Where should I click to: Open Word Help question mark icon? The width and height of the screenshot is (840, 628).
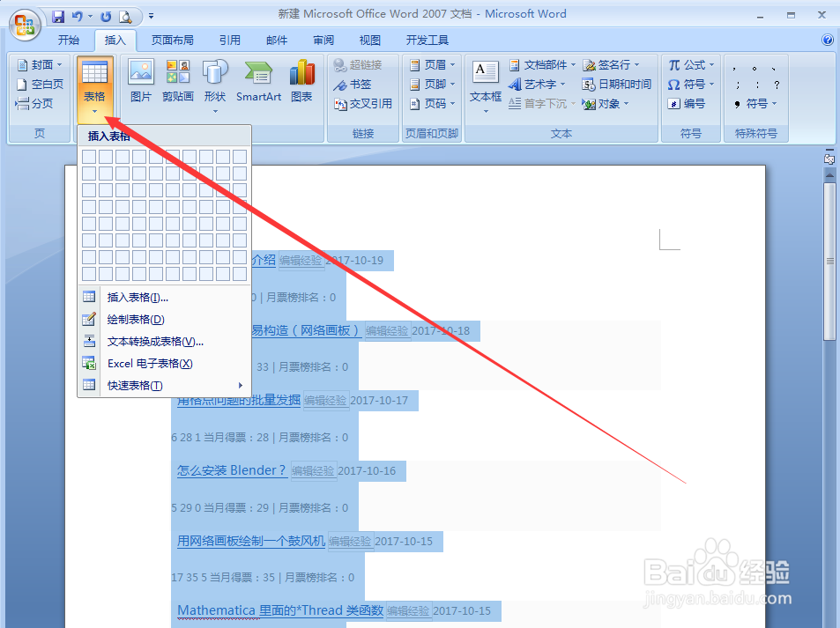pos(827,39)
